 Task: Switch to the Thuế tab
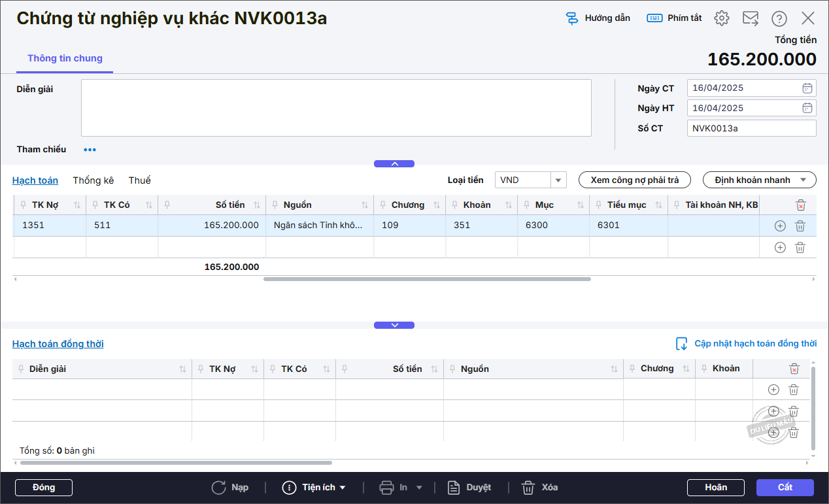[139, 180]
